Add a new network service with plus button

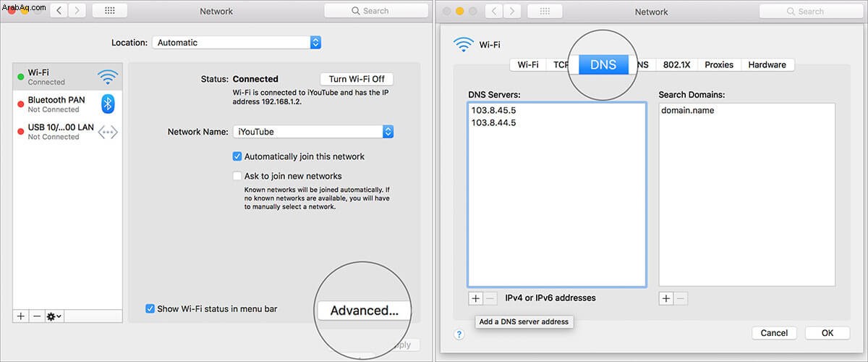coord(21,316)
